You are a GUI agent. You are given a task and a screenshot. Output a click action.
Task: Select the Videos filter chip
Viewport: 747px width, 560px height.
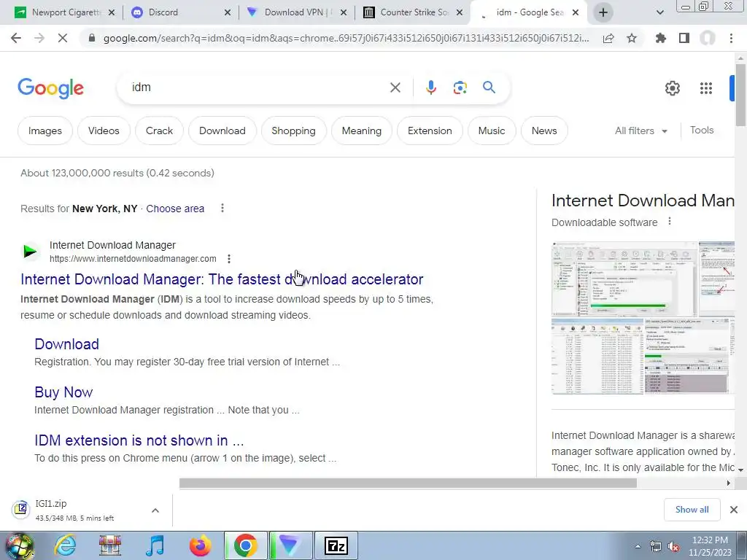coord(104,131)
